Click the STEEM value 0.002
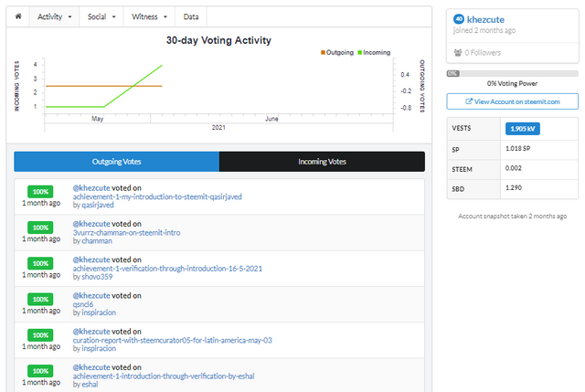This screenshot has height=392, width=585. [514, 168]
